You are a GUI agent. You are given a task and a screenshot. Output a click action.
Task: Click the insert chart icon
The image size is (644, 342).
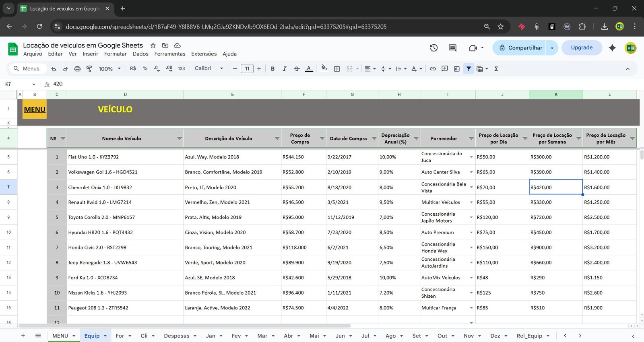(x=456, y=69)
